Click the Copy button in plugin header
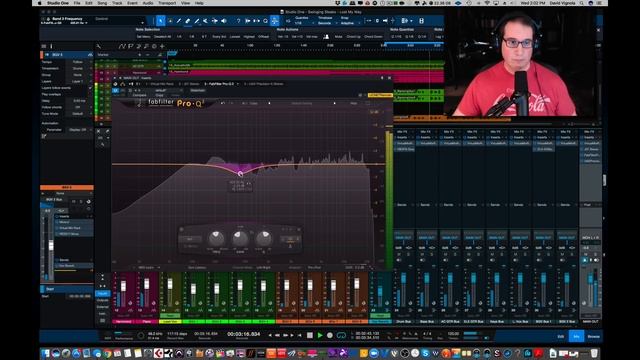Image resolution: width=640 pixels, height=360 pixels. tap(159, 95)
